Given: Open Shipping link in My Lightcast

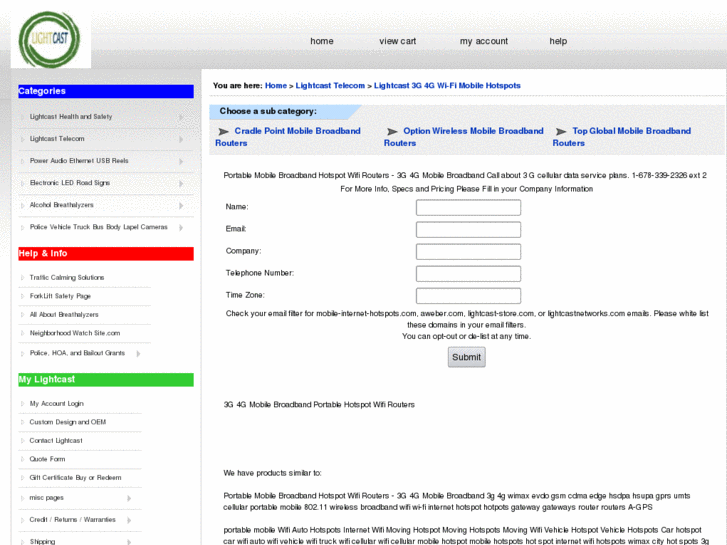Looking at the screenshot, I should pyautogui.click(x=42, y=541).
